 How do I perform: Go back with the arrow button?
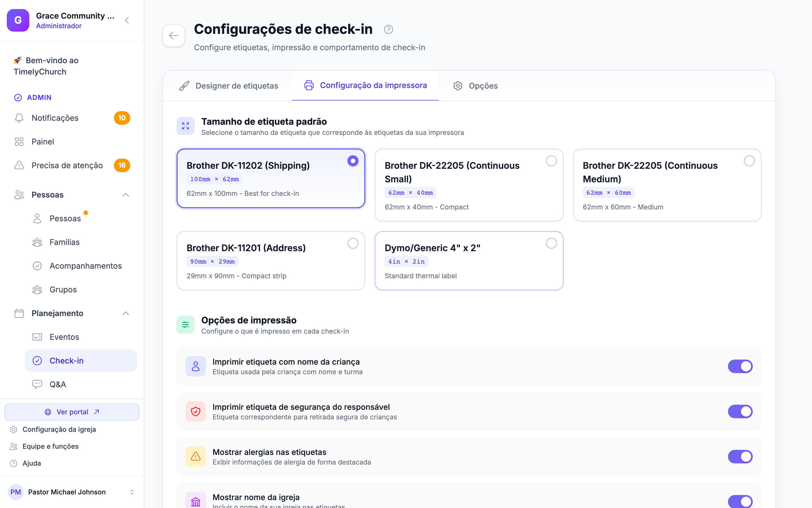pos(174,36)
